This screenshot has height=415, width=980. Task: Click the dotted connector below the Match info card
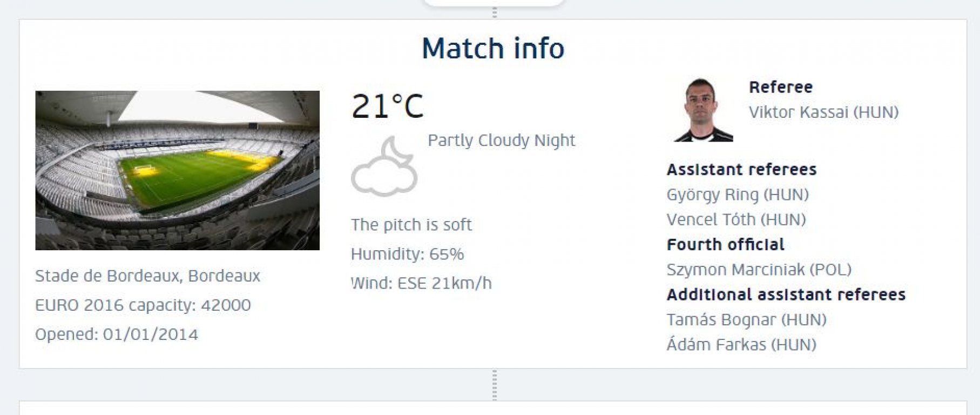495,385
